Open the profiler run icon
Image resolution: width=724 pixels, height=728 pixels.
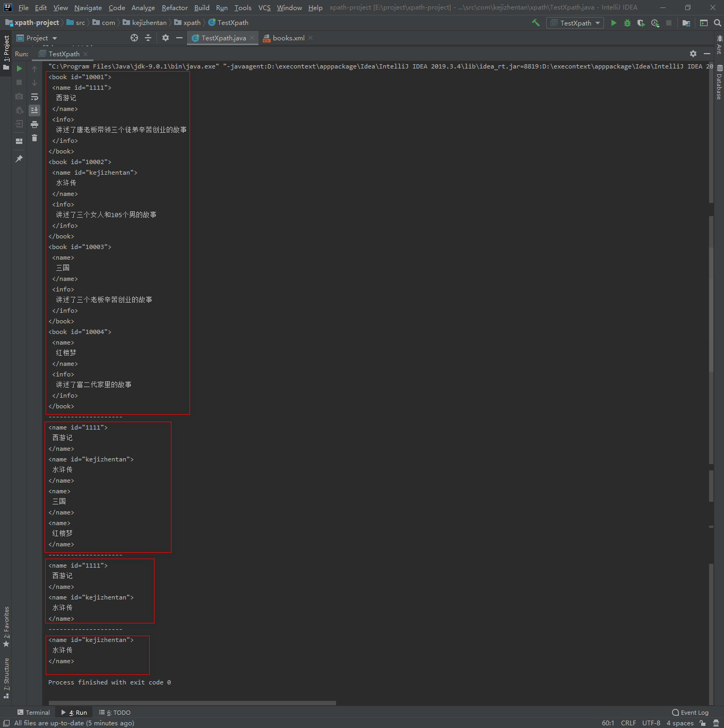point(655,23)
